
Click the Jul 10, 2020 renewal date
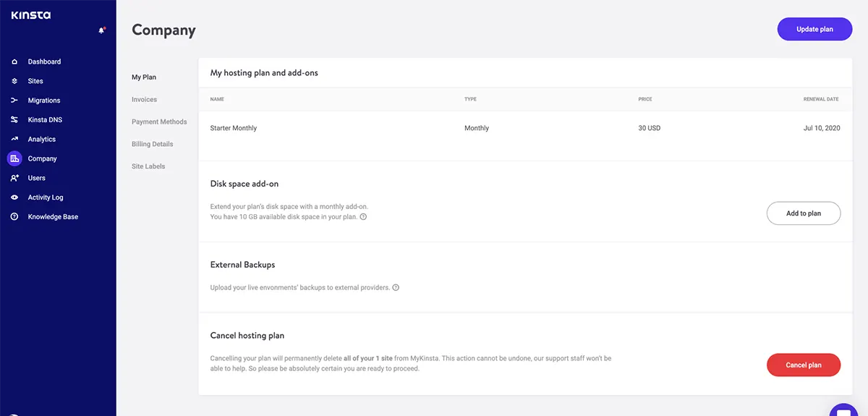click(822, 128)
